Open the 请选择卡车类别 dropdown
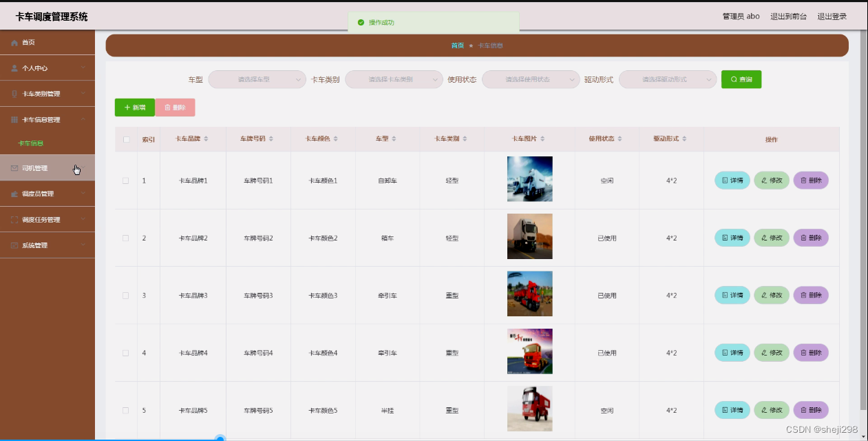This screenshot has width=868, height=441. [392, 79]
